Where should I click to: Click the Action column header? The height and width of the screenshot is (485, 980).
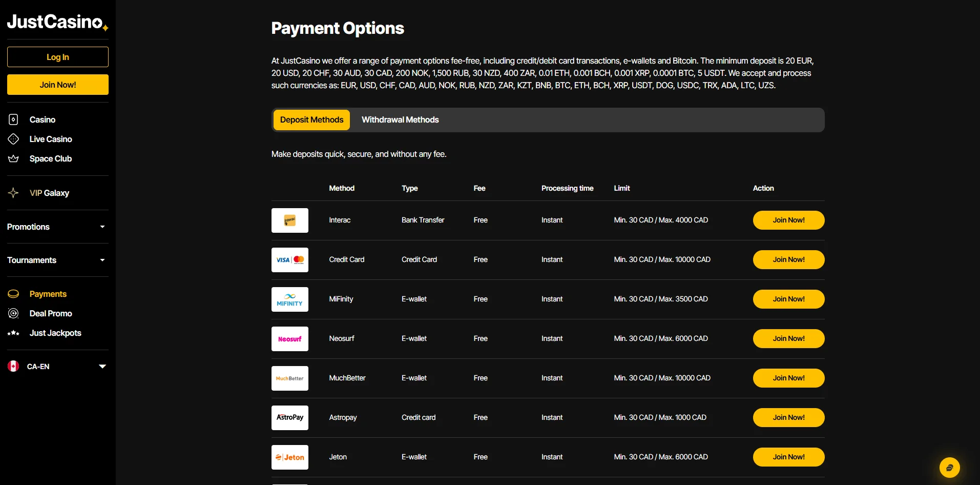click(763, 188)
